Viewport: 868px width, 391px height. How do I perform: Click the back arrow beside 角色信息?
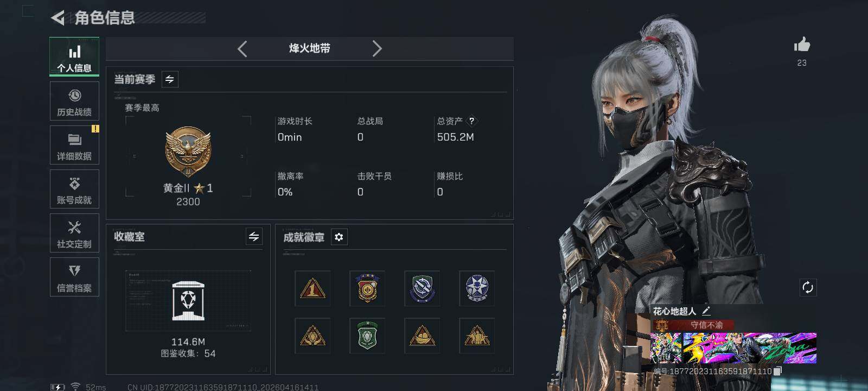(x=58, y=18)
